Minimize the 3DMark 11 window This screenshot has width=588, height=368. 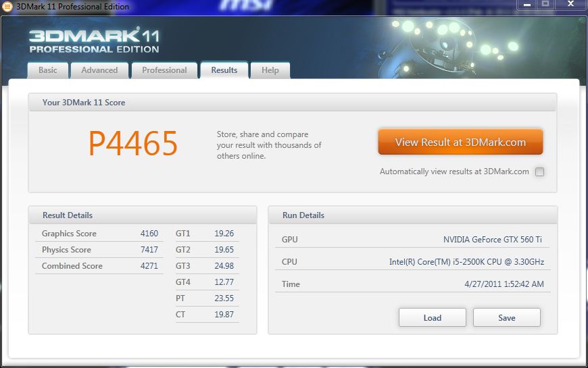528,5
